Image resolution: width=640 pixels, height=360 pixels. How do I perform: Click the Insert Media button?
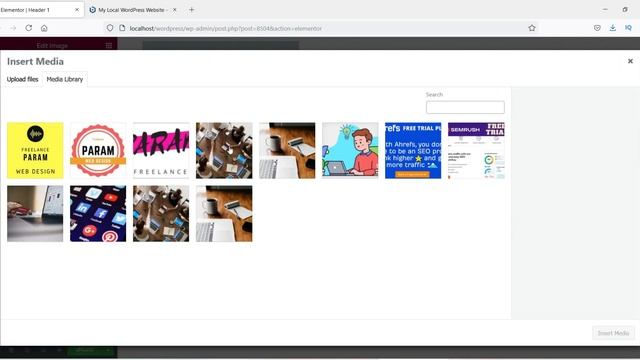click(613, 333)
